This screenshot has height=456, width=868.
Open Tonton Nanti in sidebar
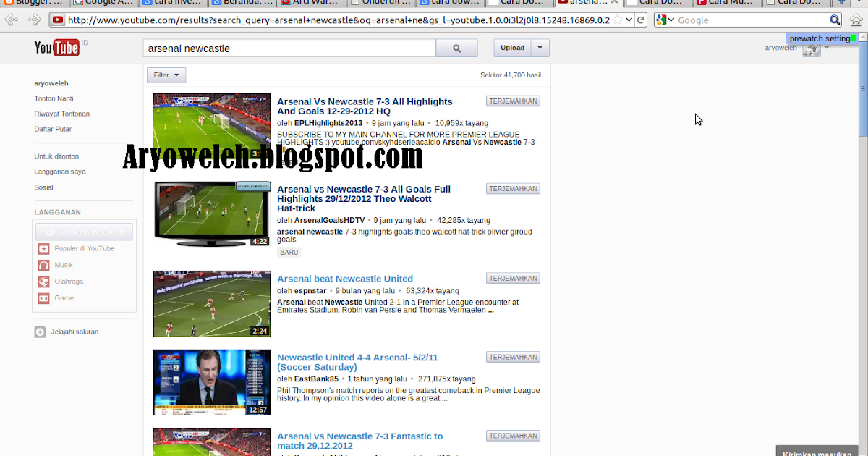tap(54, 98)
